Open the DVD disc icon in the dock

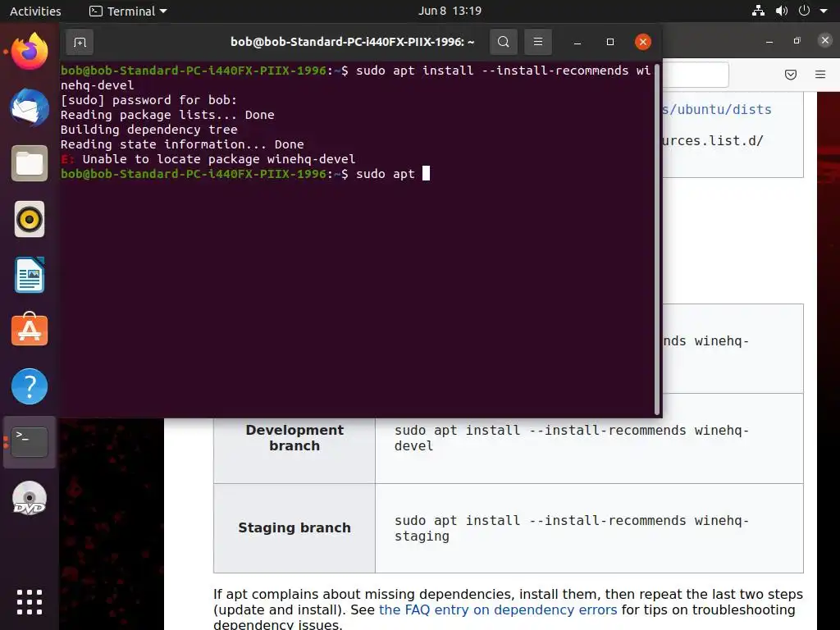(x=30, y=498)
